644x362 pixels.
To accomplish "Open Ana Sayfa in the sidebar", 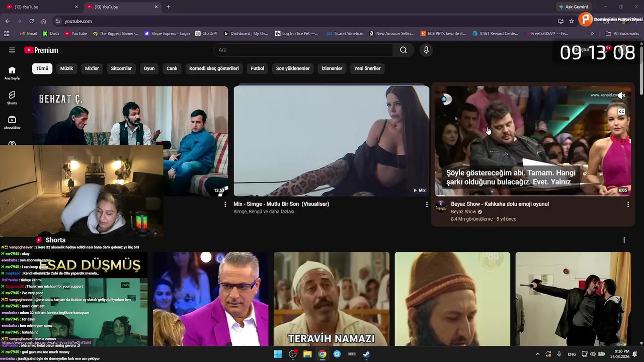I will 12,73.
